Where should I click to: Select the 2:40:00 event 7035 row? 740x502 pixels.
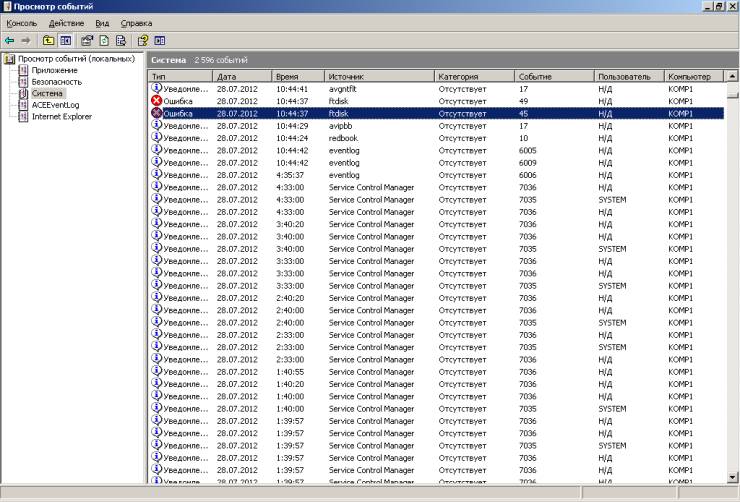pyautogui.click(x=436, y=322)
